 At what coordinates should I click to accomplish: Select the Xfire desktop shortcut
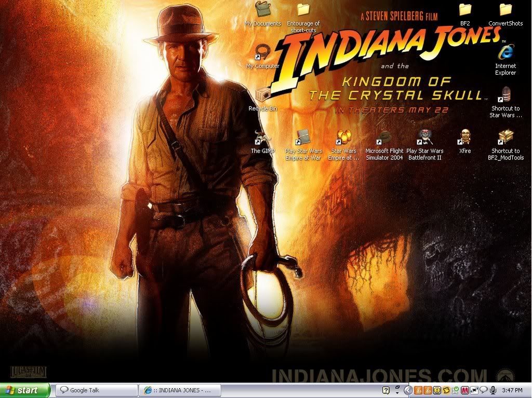click(x=465, y=142)
